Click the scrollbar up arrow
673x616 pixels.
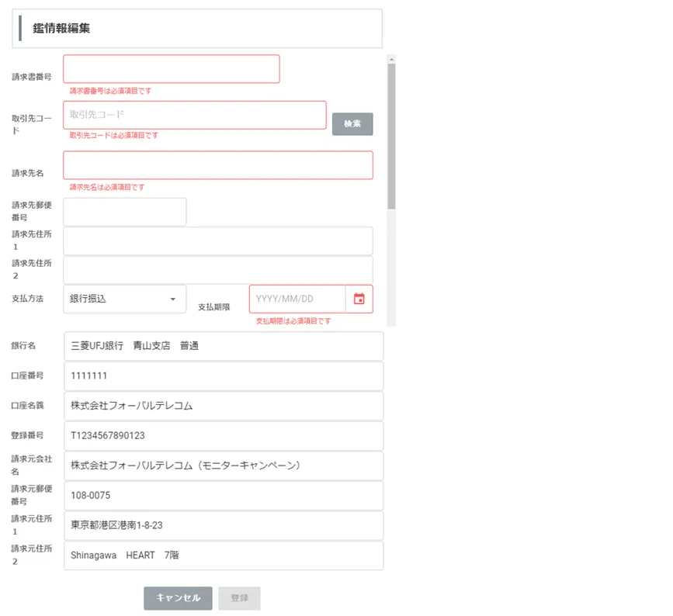coord(391,59)
